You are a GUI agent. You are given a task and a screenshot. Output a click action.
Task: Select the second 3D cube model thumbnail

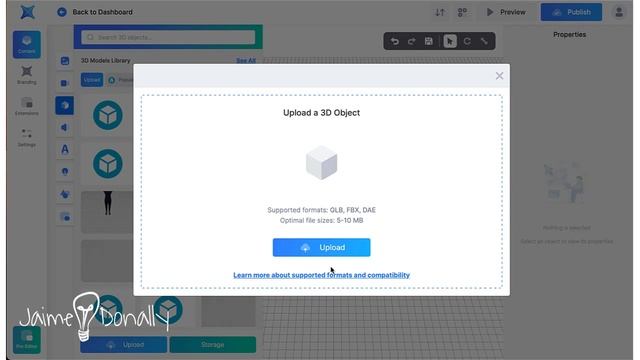[x=108, y=164]
